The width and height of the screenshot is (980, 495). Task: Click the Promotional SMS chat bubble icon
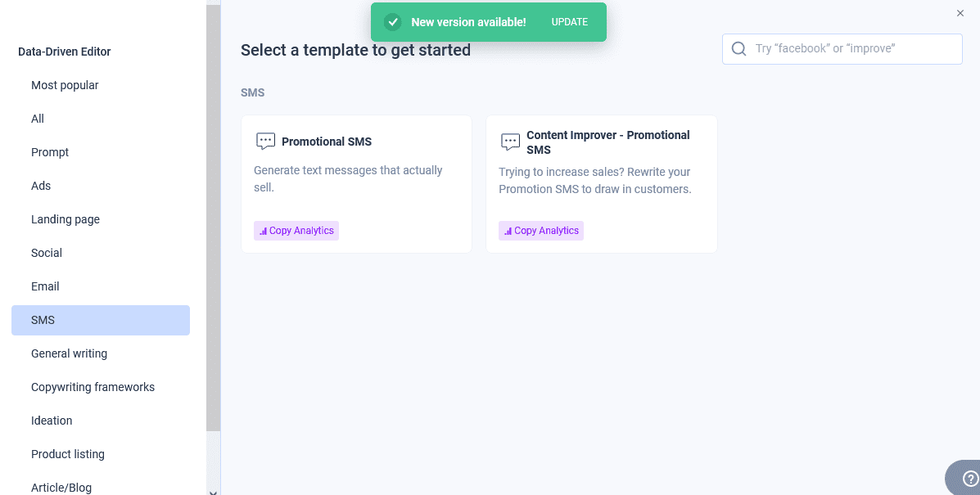(265, 141)
